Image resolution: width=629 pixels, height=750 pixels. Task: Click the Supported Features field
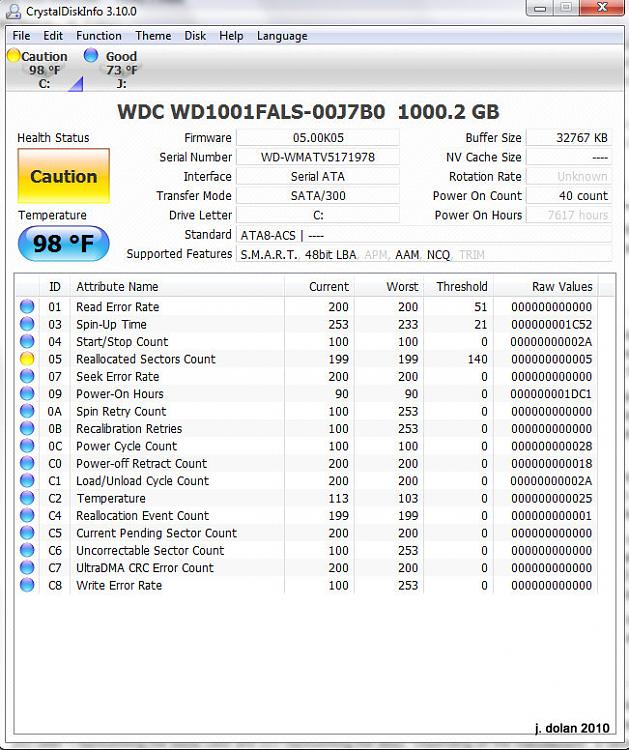424,254
